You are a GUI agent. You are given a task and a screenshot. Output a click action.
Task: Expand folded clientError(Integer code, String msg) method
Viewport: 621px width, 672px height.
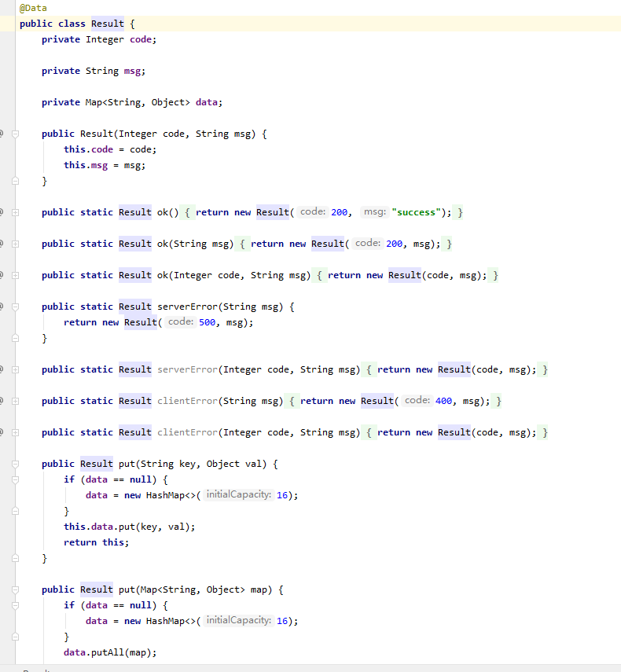coord(16,432)
